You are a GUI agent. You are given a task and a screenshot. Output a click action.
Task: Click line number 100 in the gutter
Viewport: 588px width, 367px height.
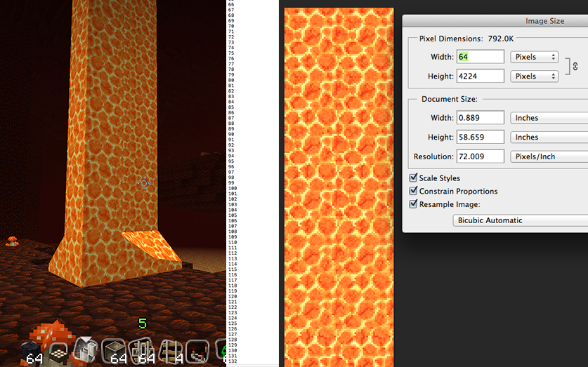click(232, 188)
